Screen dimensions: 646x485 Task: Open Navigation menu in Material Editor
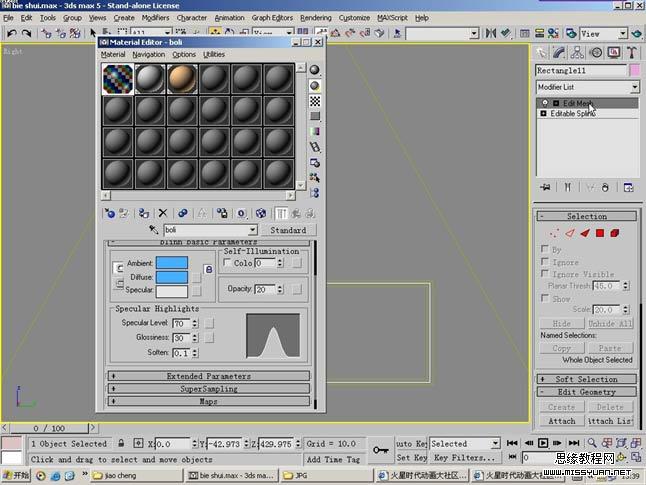point(149,54)
